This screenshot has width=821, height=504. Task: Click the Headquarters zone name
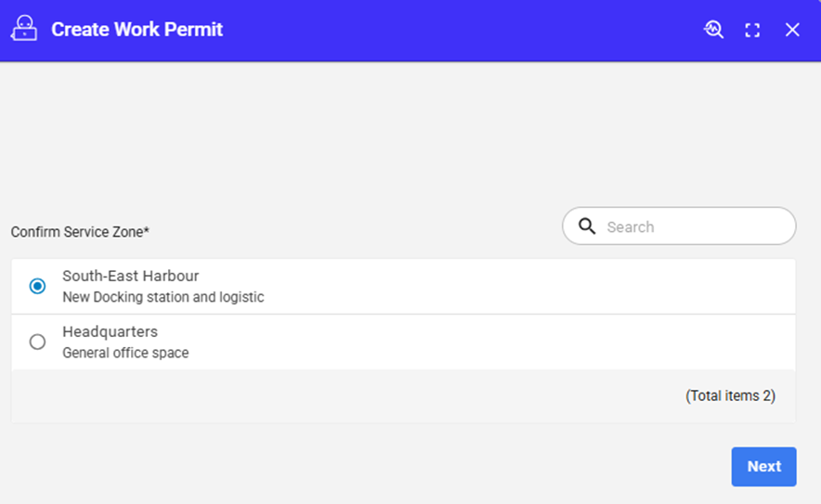(110, 331)
